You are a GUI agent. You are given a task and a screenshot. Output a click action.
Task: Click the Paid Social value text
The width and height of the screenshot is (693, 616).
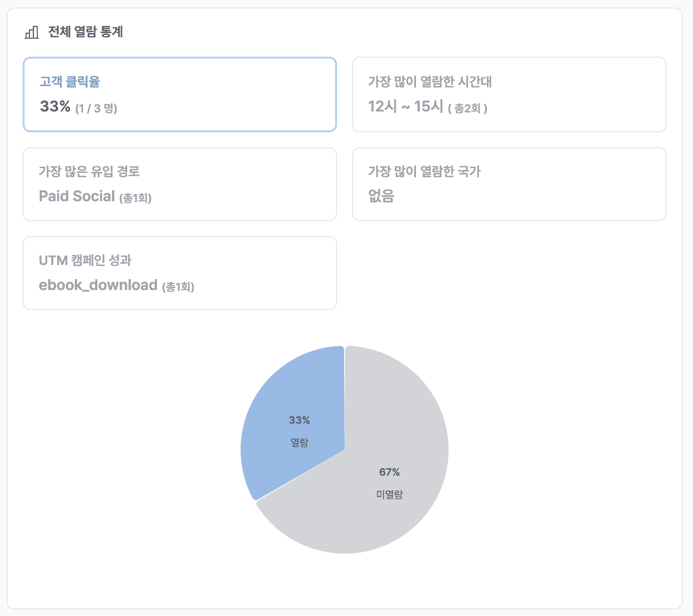coord(77,196)
